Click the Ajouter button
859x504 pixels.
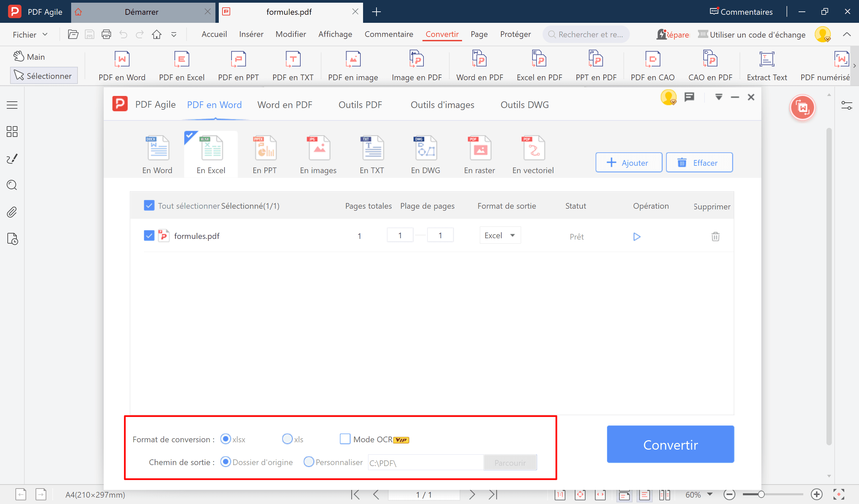point(628,162)
